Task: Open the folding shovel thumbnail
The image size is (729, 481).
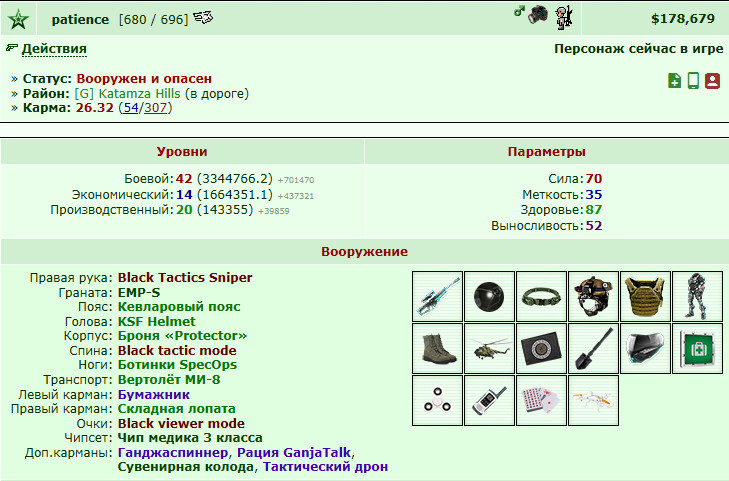Action: 593,349
